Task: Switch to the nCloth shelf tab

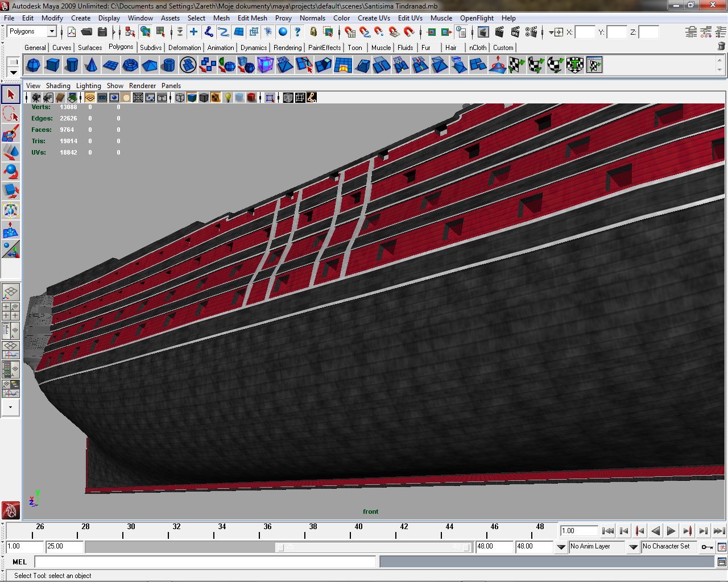Action: 478,48
